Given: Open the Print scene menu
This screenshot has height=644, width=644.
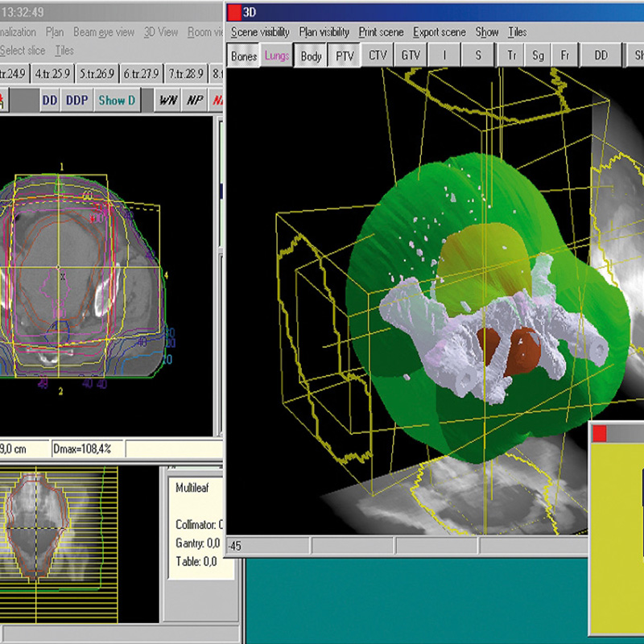Looking at the screenshot, I should click(x=381, y=32).
